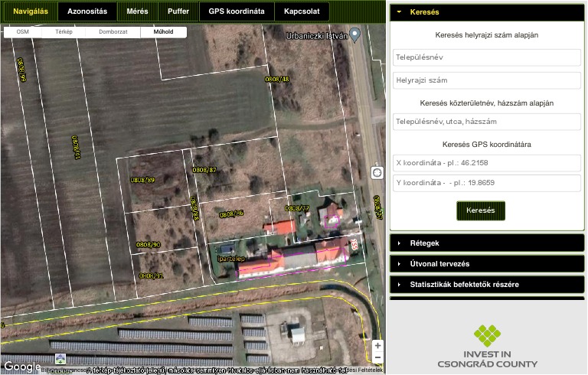Click the Invest in Csongrád County logo

tap(487, 347)
